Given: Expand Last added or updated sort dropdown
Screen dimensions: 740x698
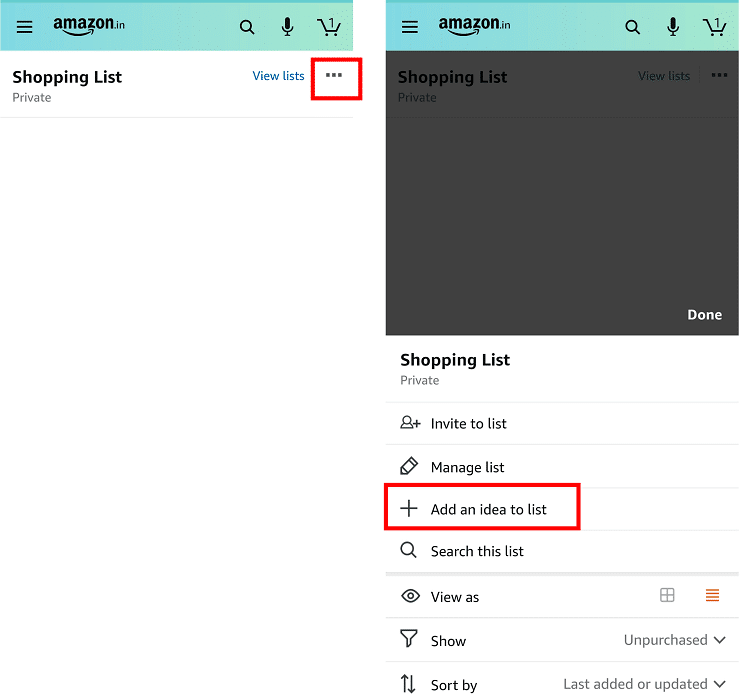Looking at the screenshot, I should pyautogui.click(x=644, y=684).
